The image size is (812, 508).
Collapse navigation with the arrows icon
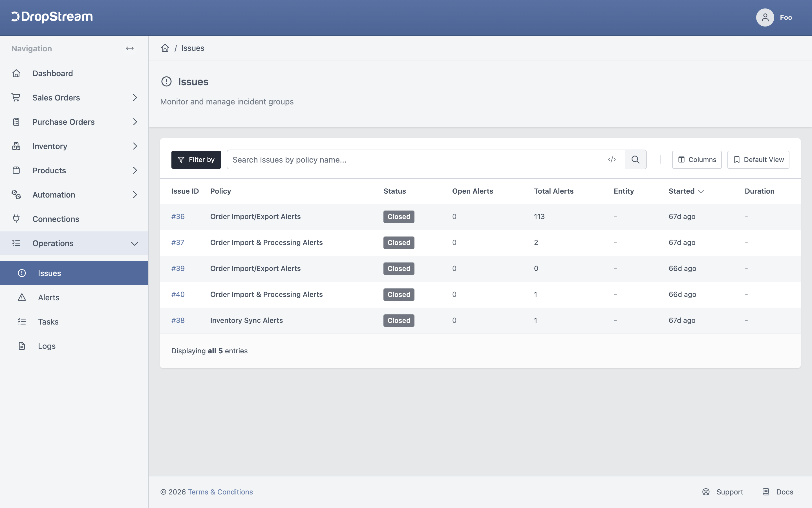[x=130, y=48]
